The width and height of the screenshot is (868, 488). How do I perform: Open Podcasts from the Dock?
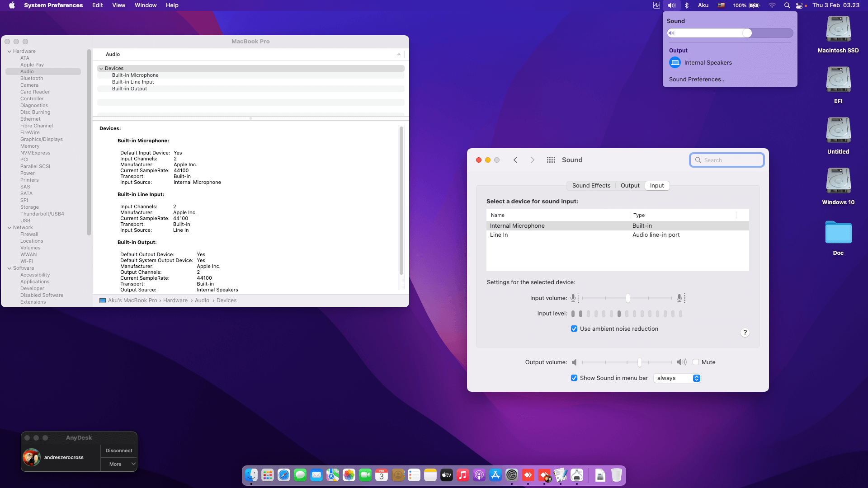(x=479, y=475)
